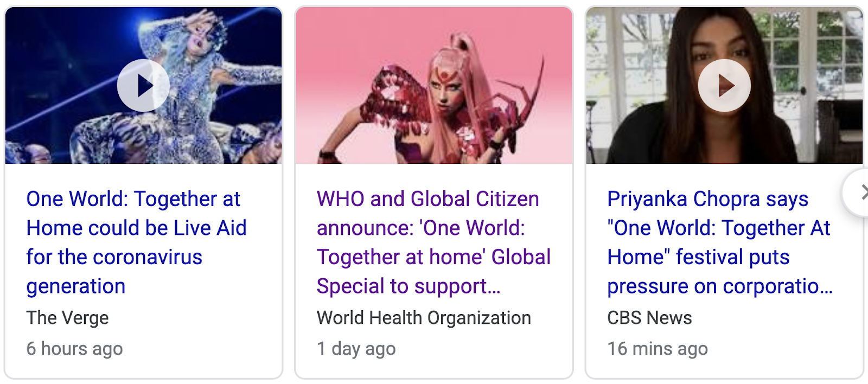
Task: Click 'pressure on corporatio…' headline line
Action: point(720,286)
